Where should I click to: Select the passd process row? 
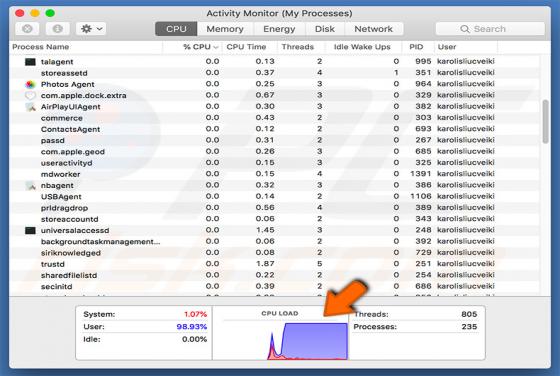(274, 140)
